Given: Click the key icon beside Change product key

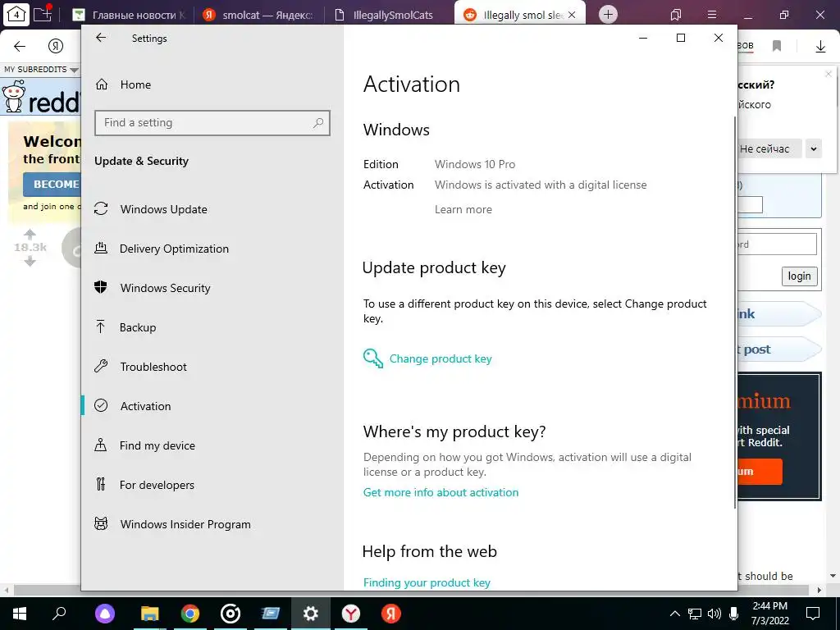Looking at the screenshot, I should [x=373, y=358].
